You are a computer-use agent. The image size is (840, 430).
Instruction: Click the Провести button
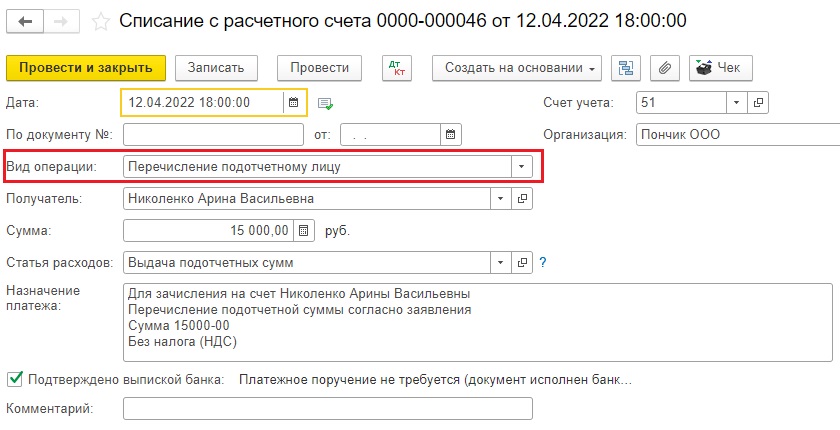[x=319, y=68]
